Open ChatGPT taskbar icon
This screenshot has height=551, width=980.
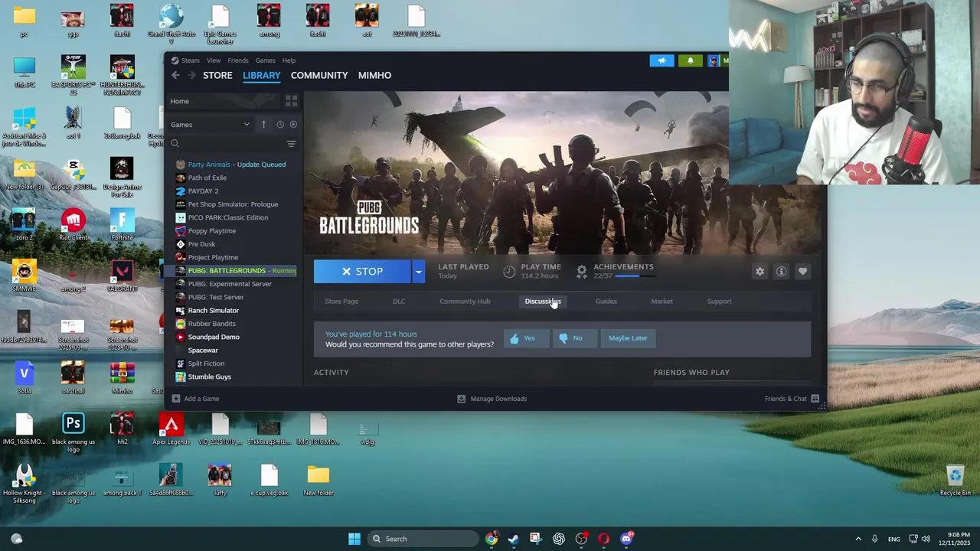coord(559,539)
